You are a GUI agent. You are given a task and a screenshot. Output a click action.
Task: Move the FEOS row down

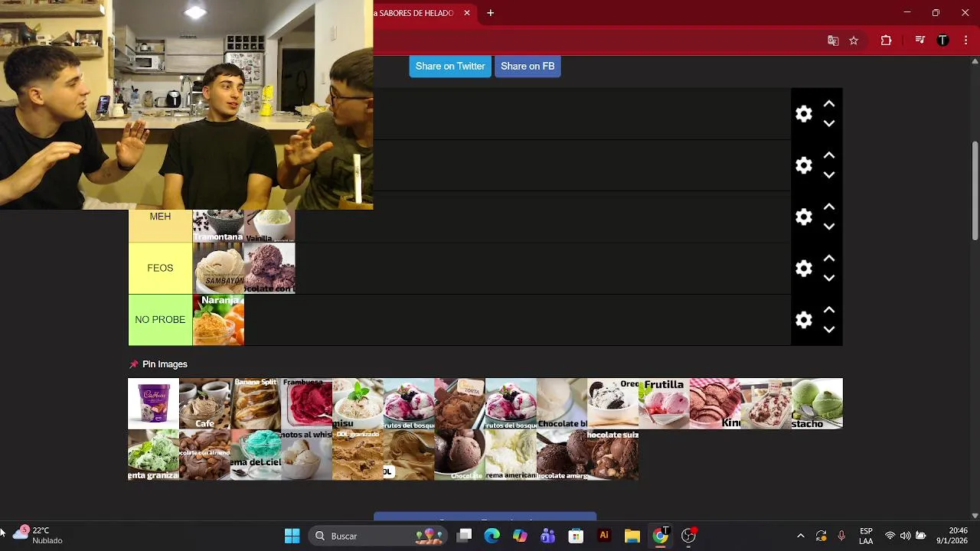coord(828,278)
